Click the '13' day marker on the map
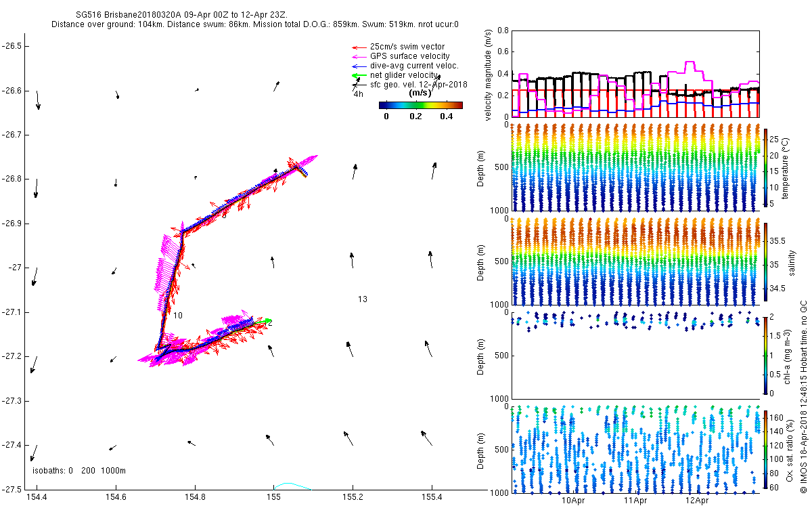 click(363, 299)
